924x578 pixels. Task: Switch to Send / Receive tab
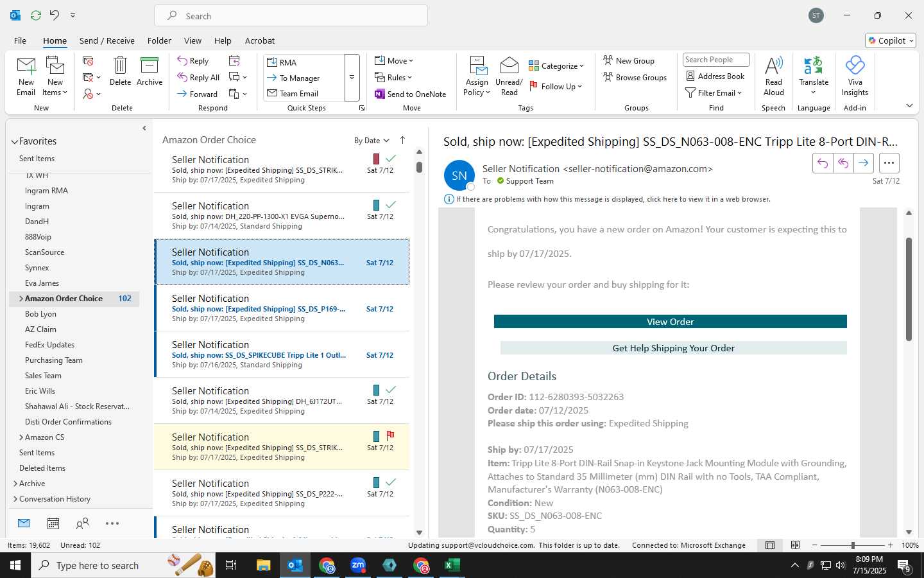tap(107, 40)
